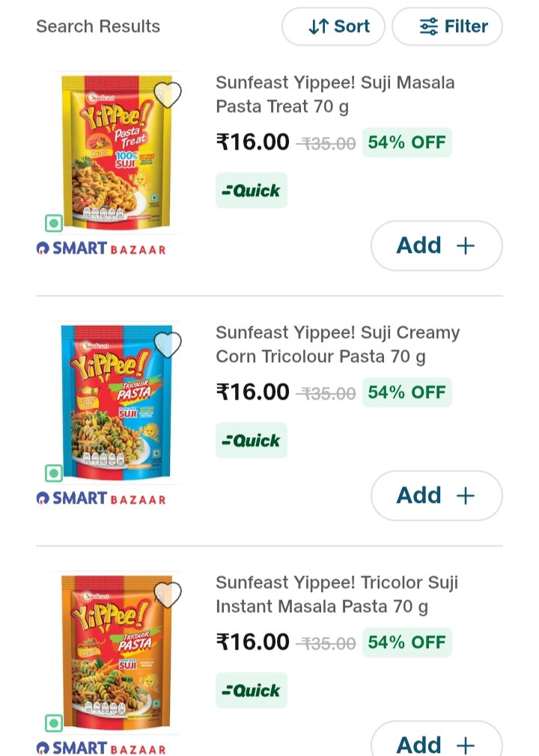Tap Quick badge on Tricolor Instant Masala Pasta
539x756 pixels.
point(252,691)
